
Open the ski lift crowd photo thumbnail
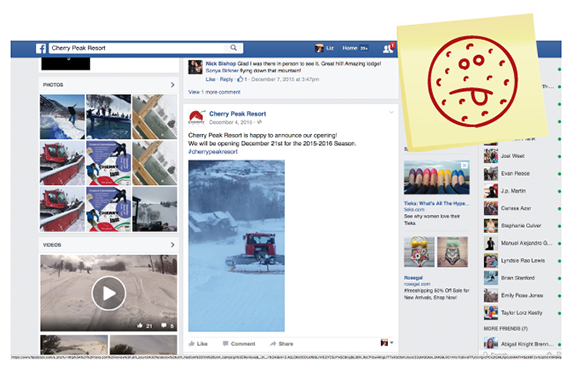(109, 117)
